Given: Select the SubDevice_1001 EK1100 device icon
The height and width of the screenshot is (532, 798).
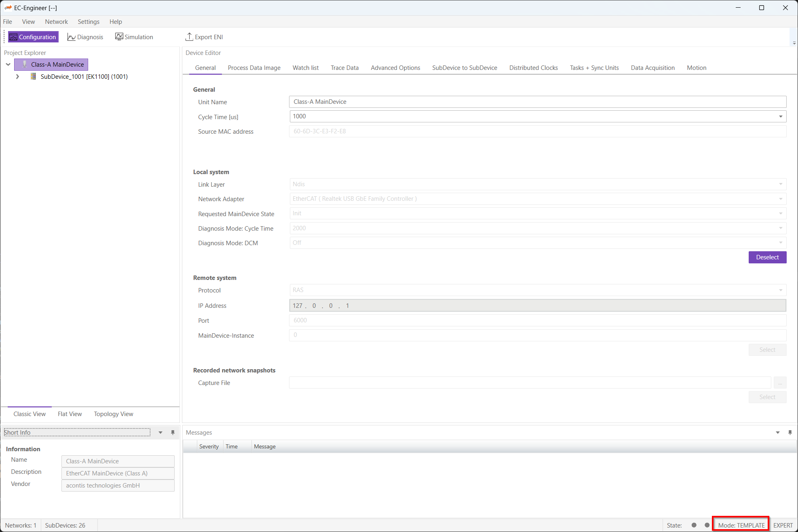Looking at the screenshot, I should coord(34,76).
